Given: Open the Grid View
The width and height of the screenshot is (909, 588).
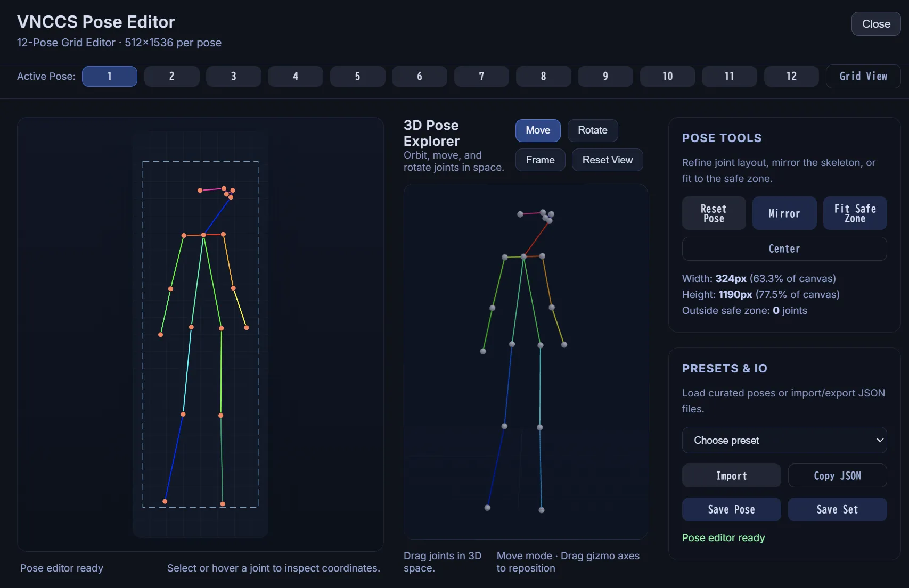Looking at the screenshot, I should (863, 76).
